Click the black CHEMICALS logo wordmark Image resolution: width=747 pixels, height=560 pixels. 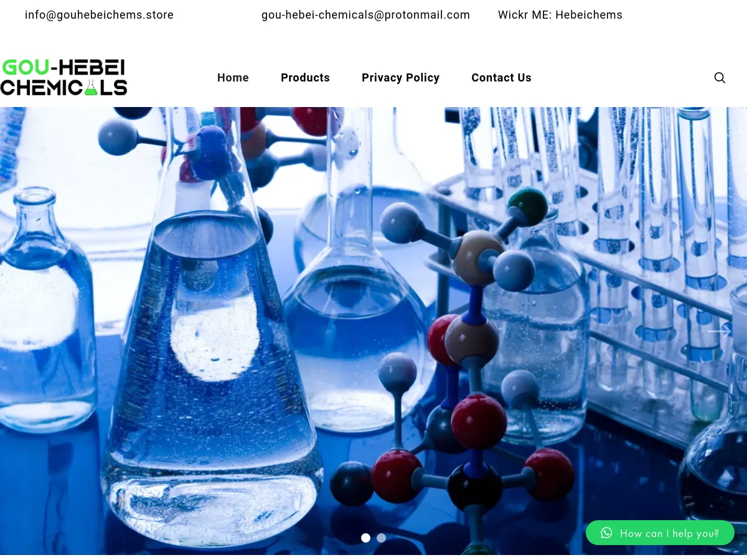[x=63, y=87]
